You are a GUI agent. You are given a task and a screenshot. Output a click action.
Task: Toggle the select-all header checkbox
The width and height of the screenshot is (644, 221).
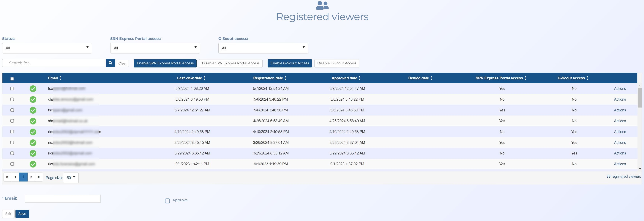click(x=12, y=79)
